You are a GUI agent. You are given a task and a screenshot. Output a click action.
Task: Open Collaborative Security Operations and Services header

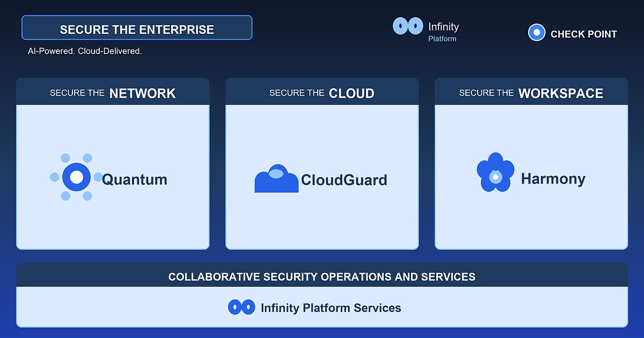point(322,275)
